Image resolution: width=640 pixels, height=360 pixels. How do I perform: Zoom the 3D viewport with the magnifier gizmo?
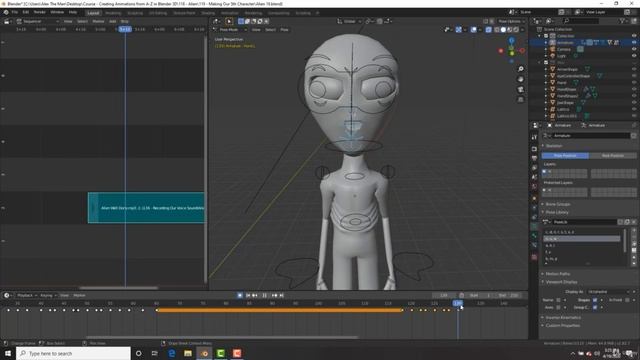[520, 69]
